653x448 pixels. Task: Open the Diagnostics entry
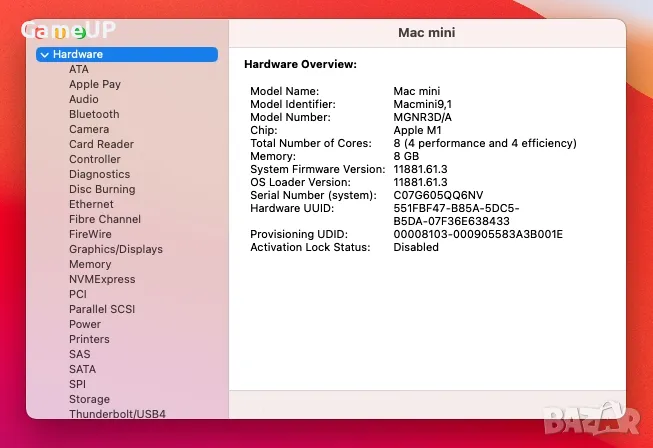tap(99, 175)
